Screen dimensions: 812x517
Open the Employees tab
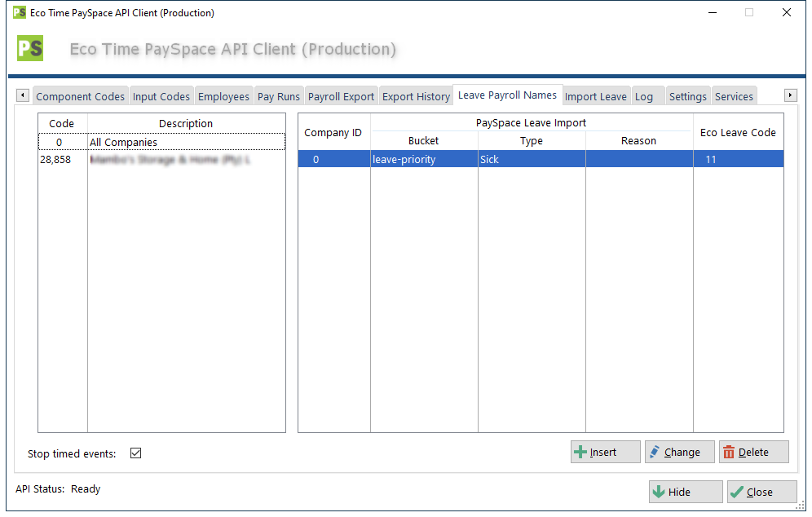pos(223,96)
